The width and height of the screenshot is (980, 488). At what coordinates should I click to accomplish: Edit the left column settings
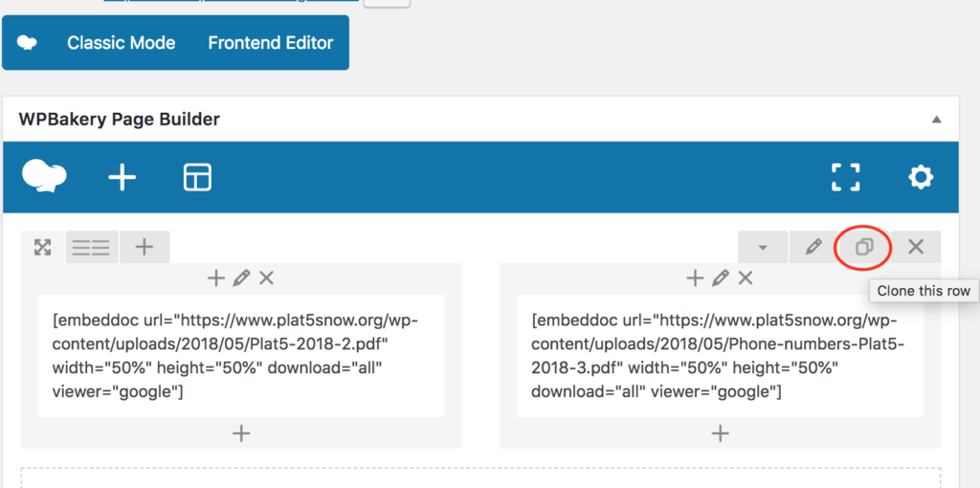click(241, 278)
